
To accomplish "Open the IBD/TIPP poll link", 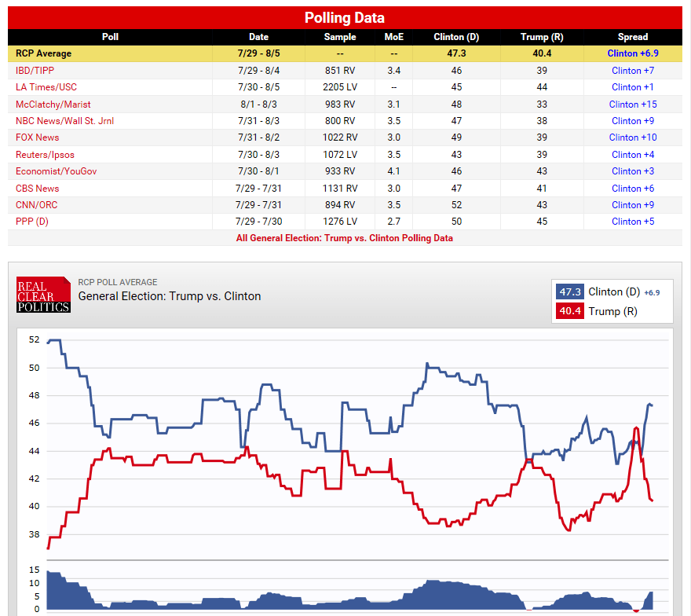I will click(35, 71).
